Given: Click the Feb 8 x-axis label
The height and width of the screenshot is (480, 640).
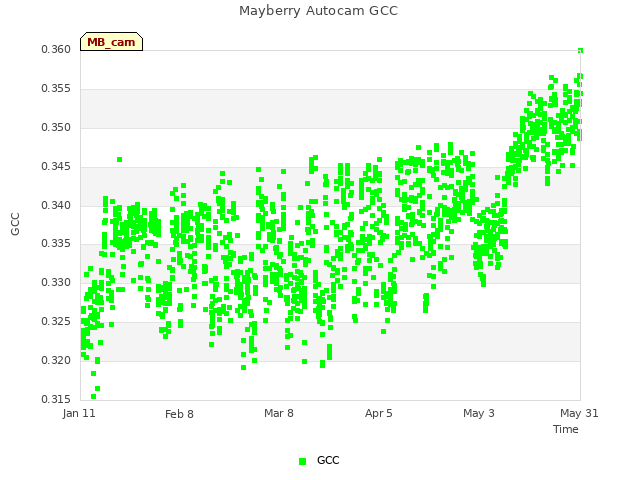Looking at the screenshot, I should click(x=179, y=414).
